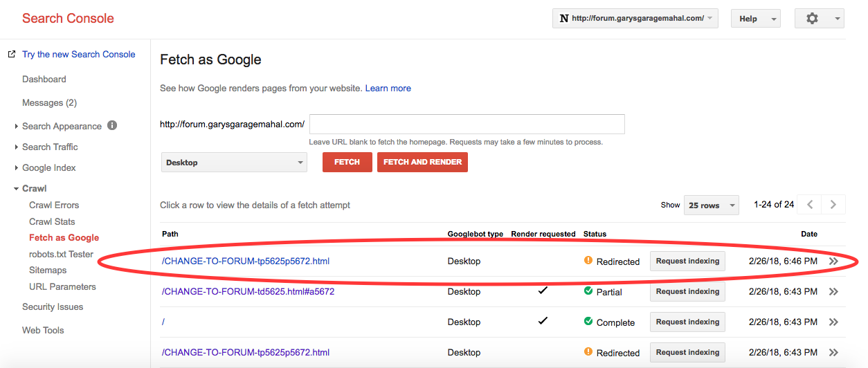Image resolution: width=868 pixels, height=368 pixels.
Task: Open Crawl Errors in sidebar
Action: pyautogui.click(x=54, y=205)
